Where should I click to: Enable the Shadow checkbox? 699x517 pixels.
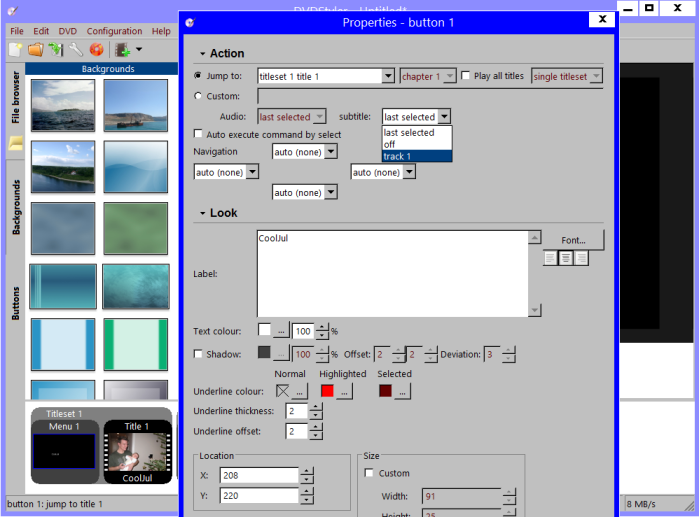click(x=198, y=354)
